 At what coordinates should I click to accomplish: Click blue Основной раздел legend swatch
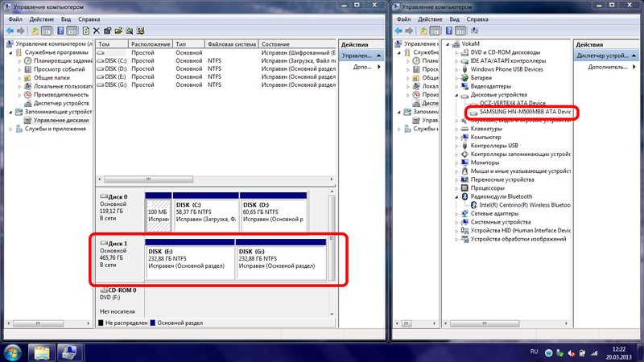point(152,323)
